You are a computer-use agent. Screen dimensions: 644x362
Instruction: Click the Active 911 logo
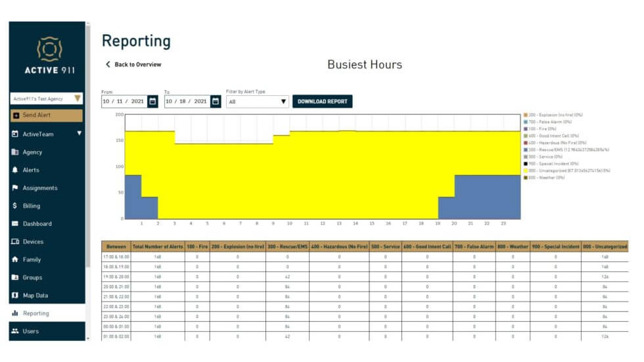tap(47, 57)
